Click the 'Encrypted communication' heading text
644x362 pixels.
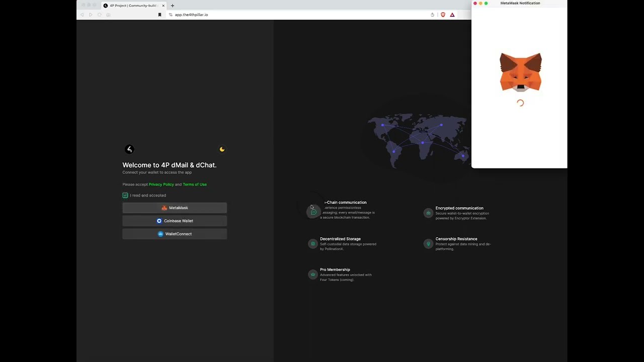click(x=459, y=208)
